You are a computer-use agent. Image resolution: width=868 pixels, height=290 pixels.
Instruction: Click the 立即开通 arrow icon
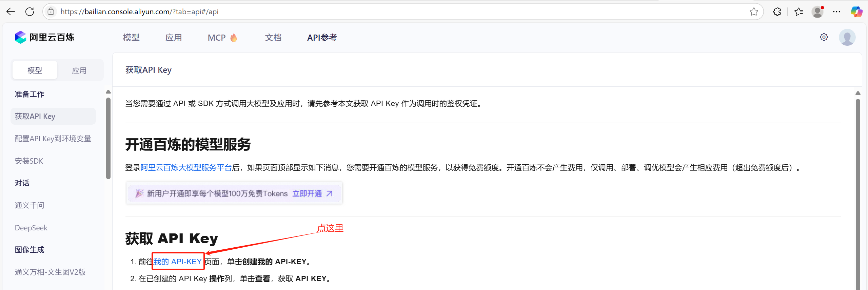point(329,193)
